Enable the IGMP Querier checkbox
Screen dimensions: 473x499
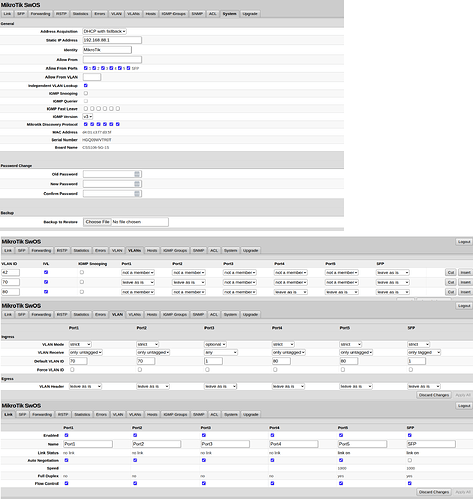click(x=86, y=101)
